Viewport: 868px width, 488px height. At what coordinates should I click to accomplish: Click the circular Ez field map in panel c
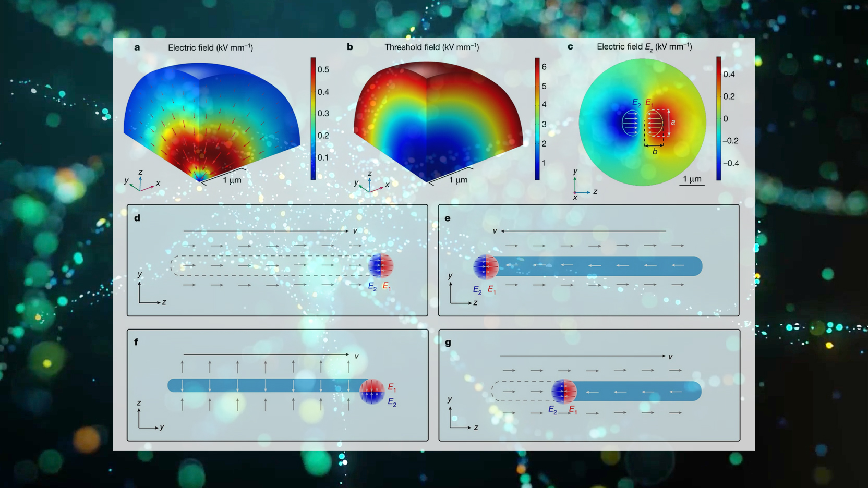tap(642, 122)
